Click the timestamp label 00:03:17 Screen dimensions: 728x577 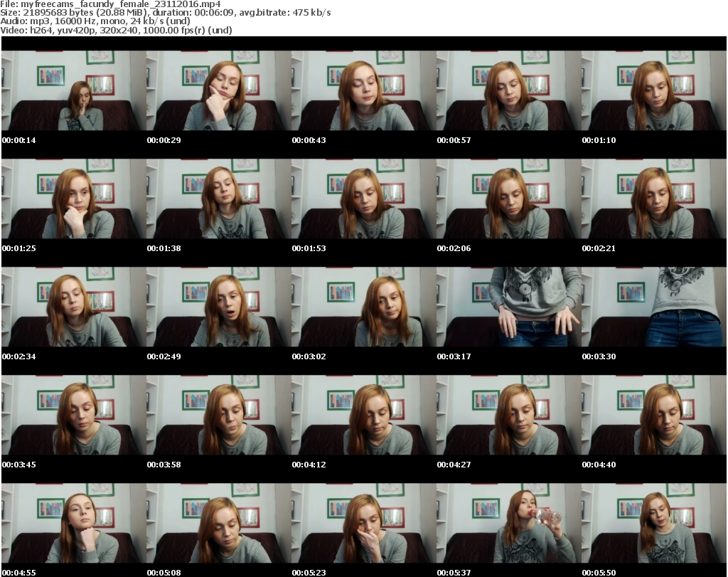454,356
